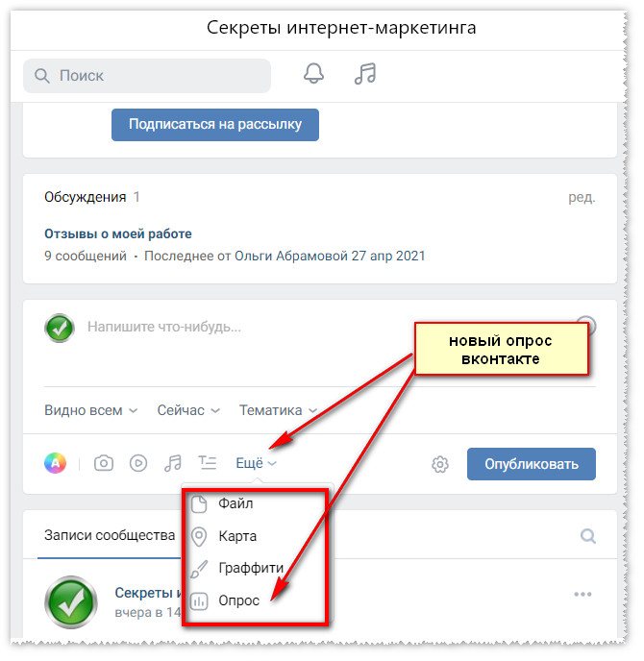Click the "Подписаться на рассылку" button
The width and height of the screenshot is (644, 661).
[x=215, y=125]
